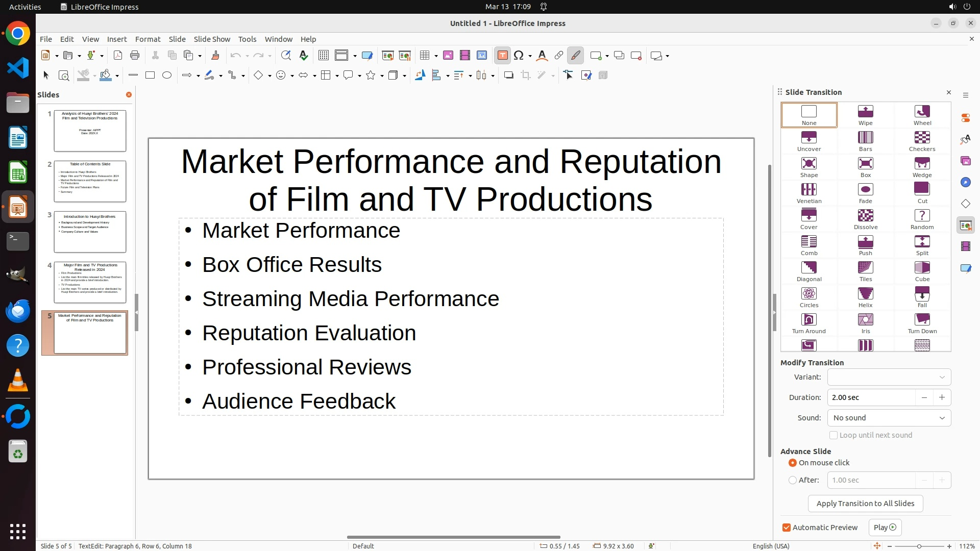Insert a special character via Omega icon
The image size is (980, 551).
519,56
